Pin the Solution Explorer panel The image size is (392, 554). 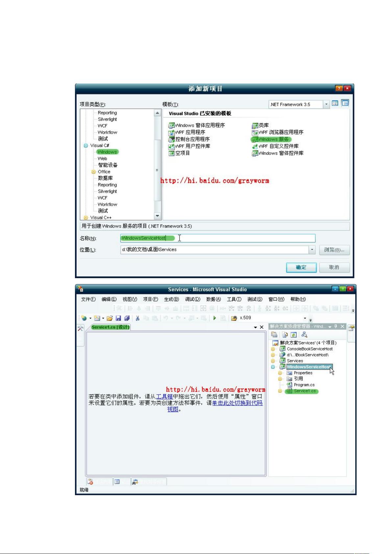coord(336,326)
